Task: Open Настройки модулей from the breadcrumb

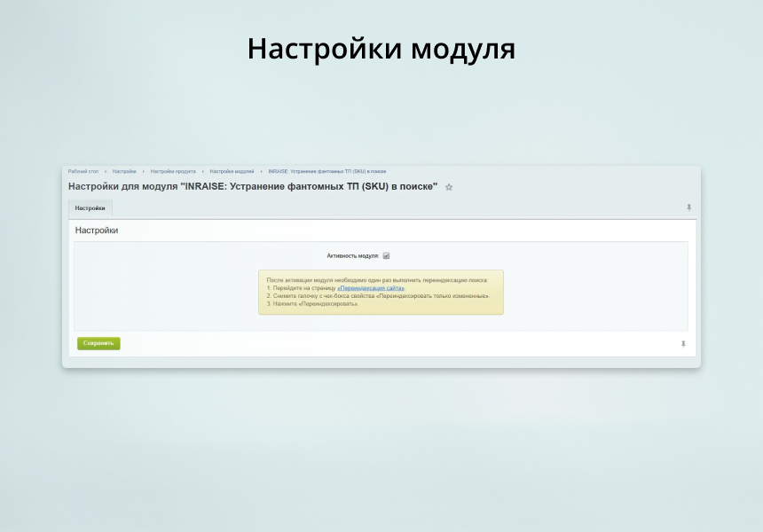Action: [233, 171]
